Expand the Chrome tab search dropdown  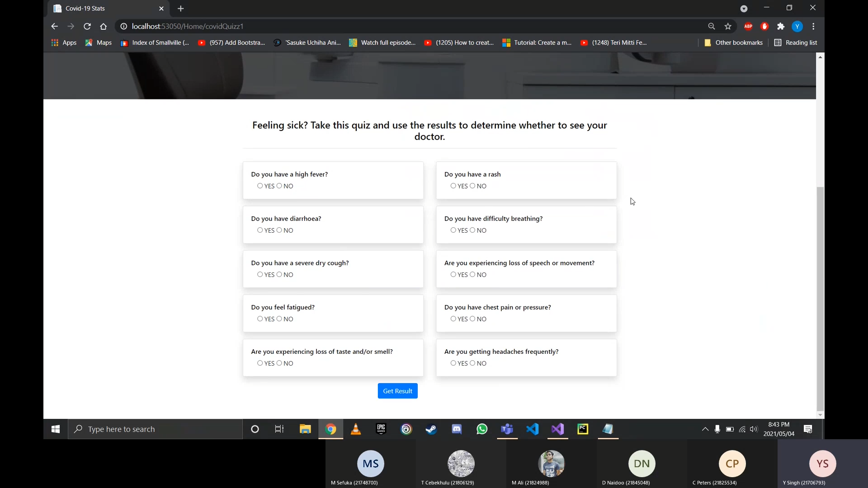pyautogui.click(x=744, y=9)
